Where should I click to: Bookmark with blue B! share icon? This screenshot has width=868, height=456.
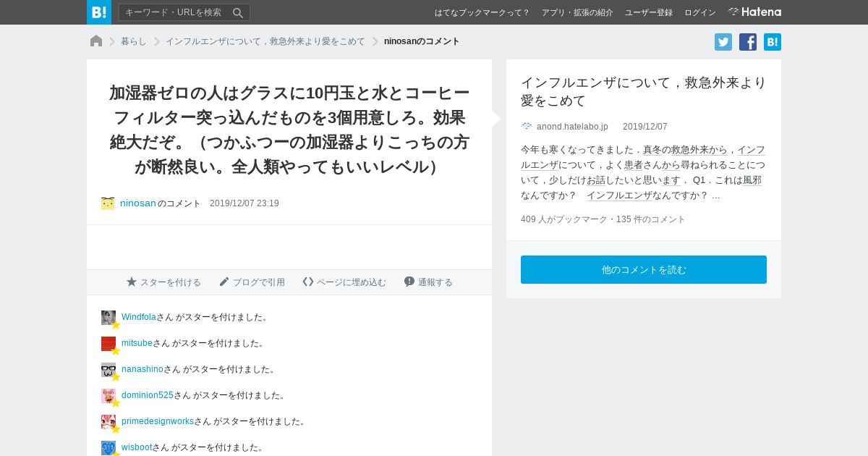(773, 42)
